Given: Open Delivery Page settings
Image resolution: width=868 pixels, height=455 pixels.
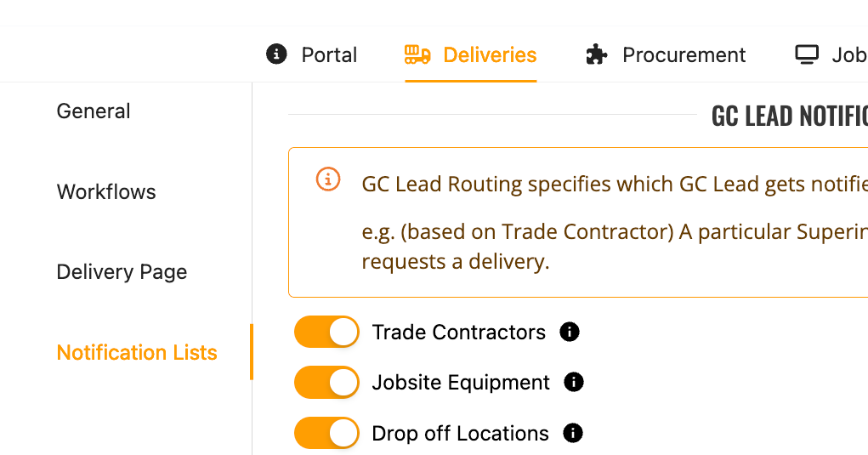Looking at the screenshot, I should tap(122, 272).
